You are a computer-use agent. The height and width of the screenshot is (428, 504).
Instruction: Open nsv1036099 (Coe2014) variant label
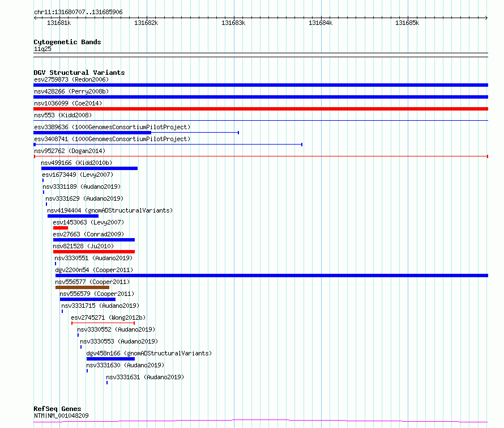coord(68,103)
